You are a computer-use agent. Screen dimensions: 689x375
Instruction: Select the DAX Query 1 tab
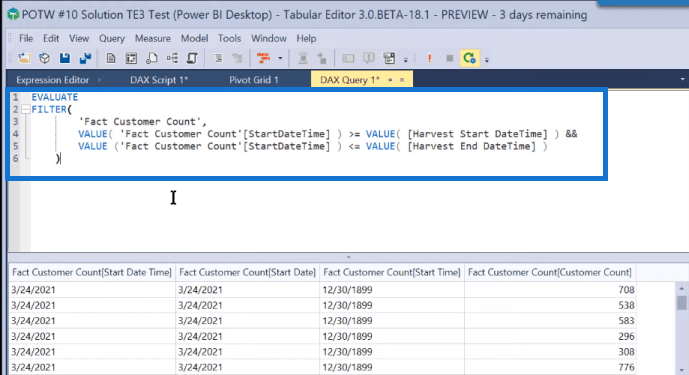350,80
